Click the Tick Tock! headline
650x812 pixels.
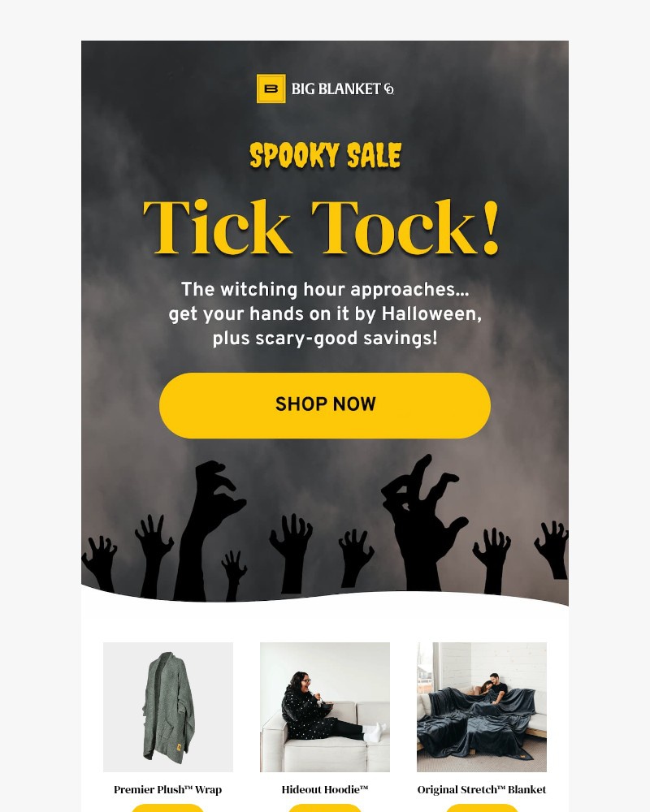(x=322, y=227)
